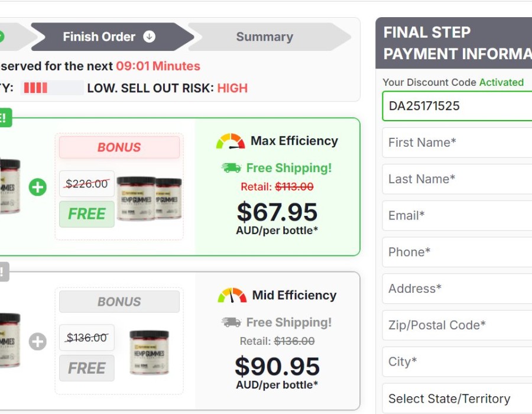Click the Email input field
This screenshot has width=532, height=414.
tap(457, 216)
